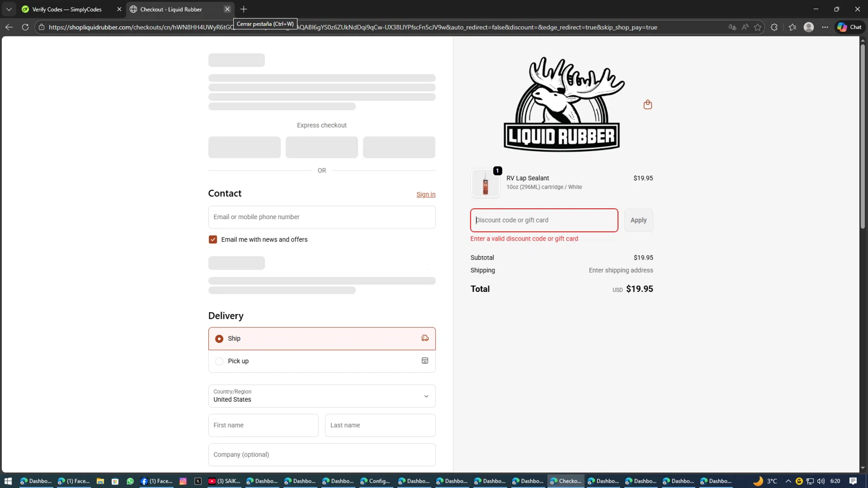Switch to Config taskbar window

(375, 481)
